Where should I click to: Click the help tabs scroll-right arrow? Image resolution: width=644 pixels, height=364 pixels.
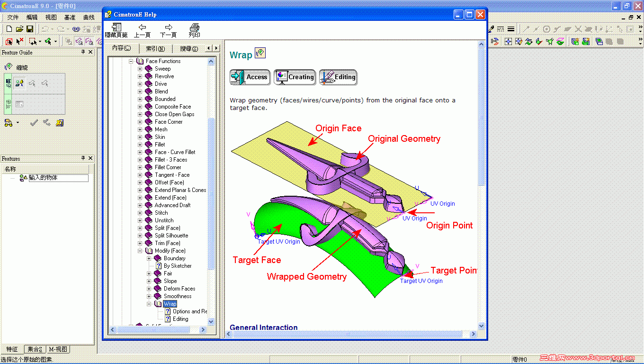point(216,48)
